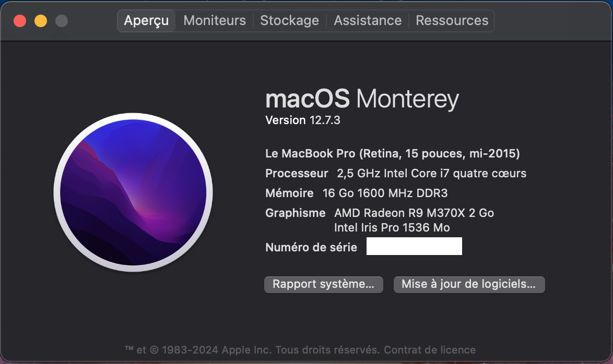
Task: Select the MacBook Pro model name line
Action: 393,154
